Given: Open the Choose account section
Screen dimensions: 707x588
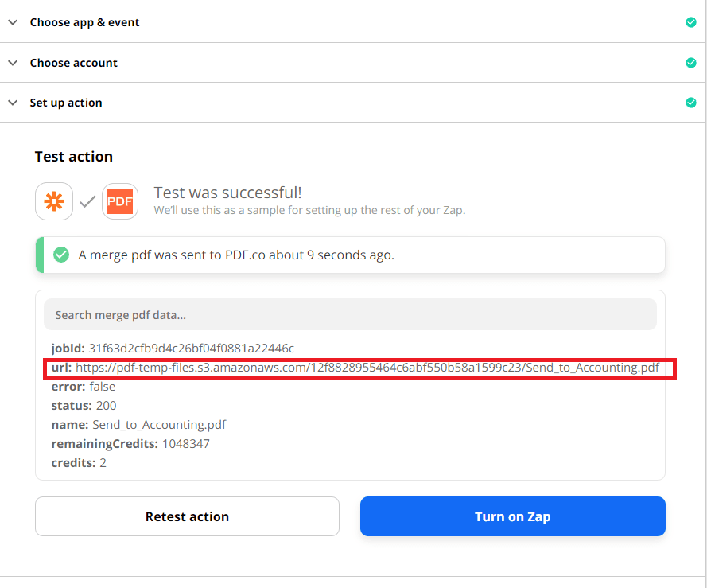Looking at the screenshot, I should (73, 63).
